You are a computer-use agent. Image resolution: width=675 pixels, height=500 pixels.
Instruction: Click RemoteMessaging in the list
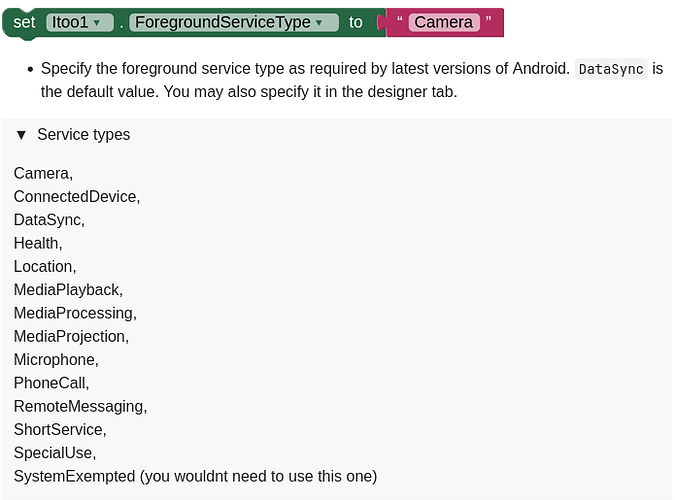80,406
